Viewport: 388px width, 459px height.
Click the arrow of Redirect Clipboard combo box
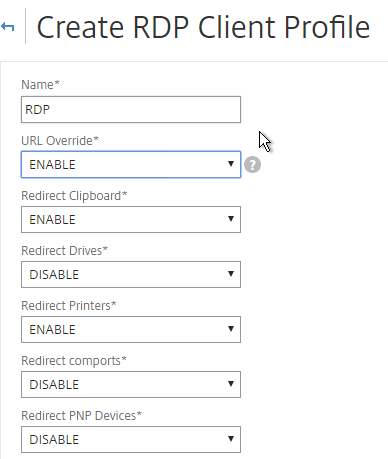point(231,219)
